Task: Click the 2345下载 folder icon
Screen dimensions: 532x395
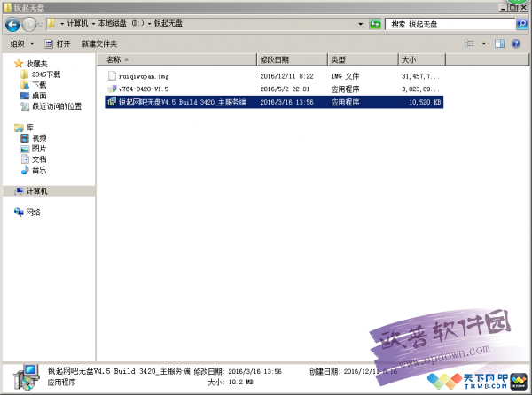Action: (25, 74)
